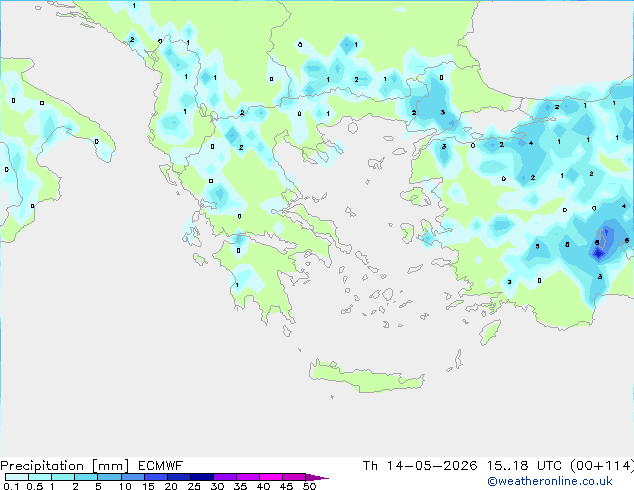Select the 15–20 mm blue legend swatch
634x490 pixels.
(156, 477)
